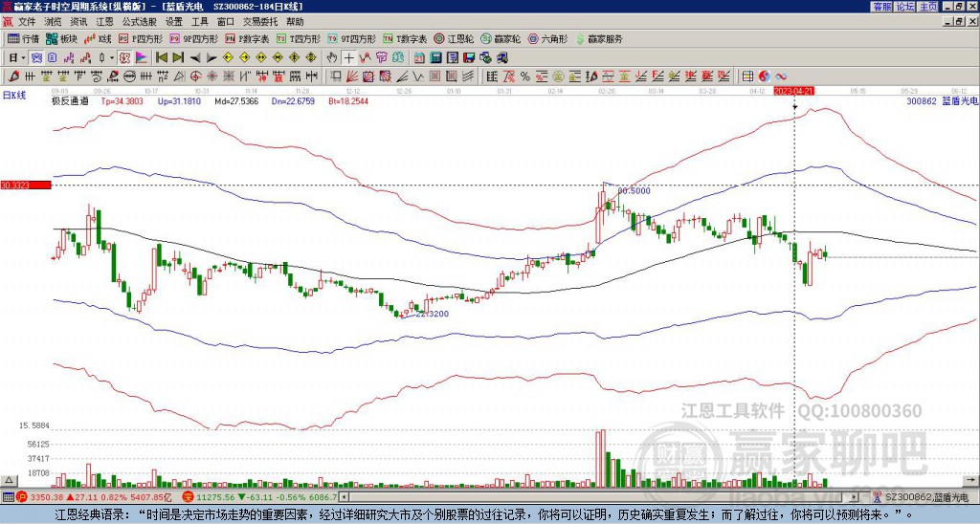This screenshot has height=524, width=980.
Task: Select the hand pan tool
Action: pos(331,58)
